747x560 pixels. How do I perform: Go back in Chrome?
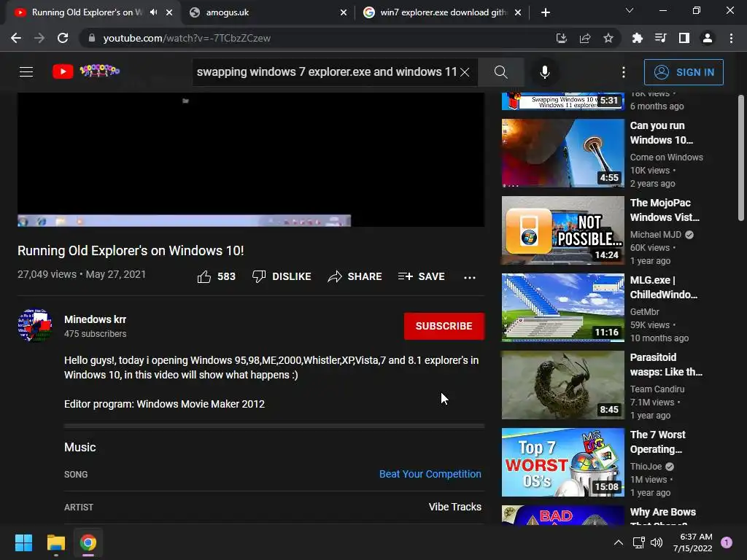pos(16,38)
